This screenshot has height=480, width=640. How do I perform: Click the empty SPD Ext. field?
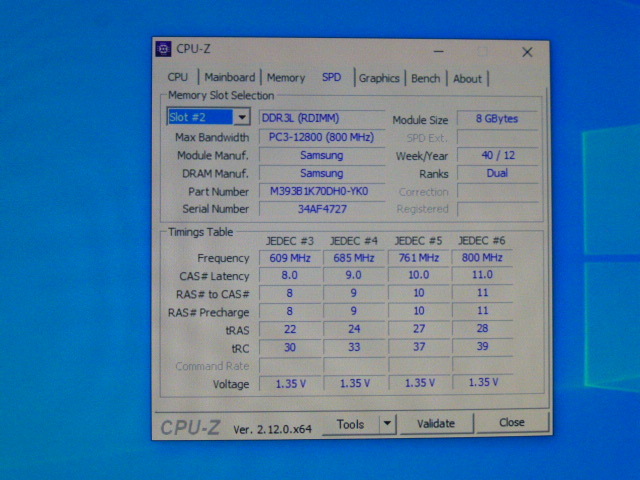[x=497, y=138]
